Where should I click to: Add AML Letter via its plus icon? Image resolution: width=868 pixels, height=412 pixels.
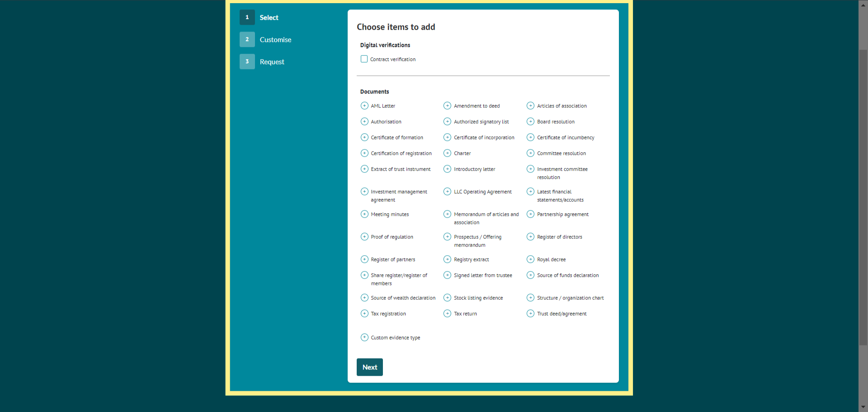364,106
